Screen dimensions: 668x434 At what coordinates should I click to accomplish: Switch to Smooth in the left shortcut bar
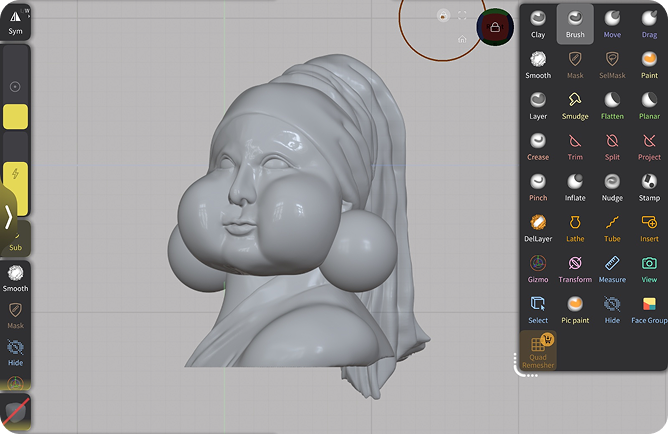click(15, 277)
